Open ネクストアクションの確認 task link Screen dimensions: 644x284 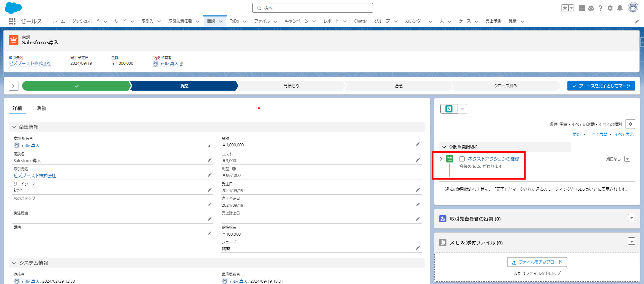click(493, 159)
